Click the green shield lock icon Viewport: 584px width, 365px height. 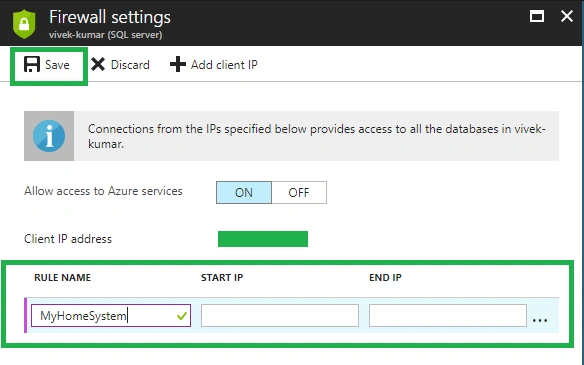[x=24, y=25]
